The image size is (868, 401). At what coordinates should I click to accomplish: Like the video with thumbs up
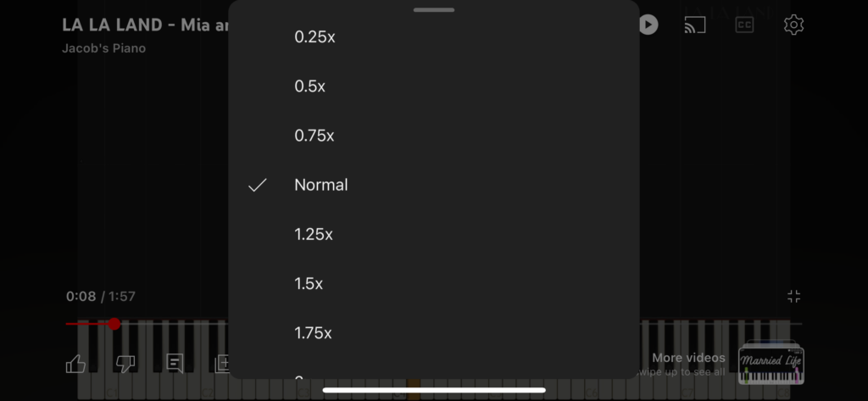click(x=75, y=364)
